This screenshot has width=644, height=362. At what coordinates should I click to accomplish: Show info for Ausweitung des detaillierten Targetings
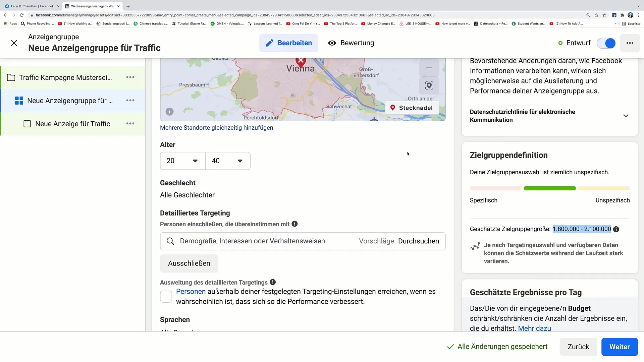[273, 282]
